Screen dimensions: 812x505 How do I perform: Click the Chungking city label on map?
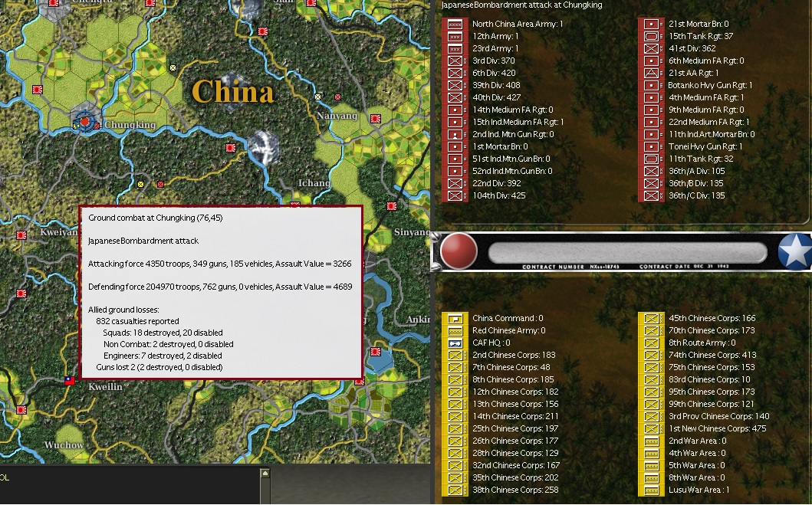pyautogui.click(x=130, y=125)
